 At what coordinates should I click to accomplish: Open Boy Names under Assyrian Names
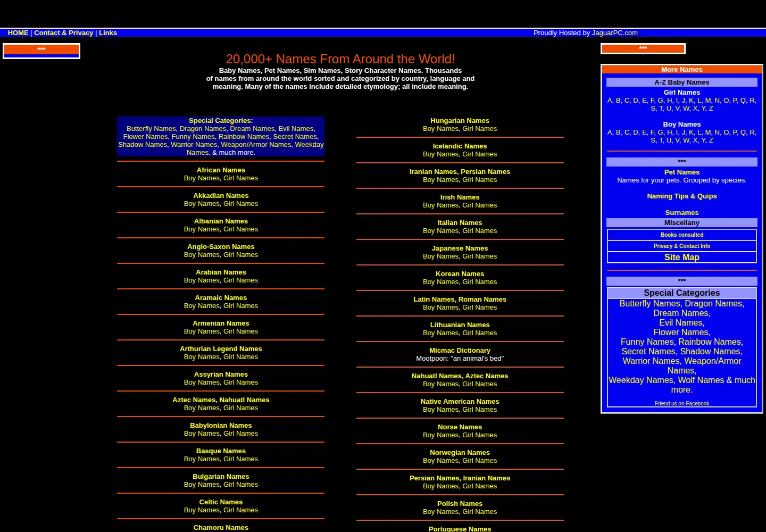coord(202,383)
